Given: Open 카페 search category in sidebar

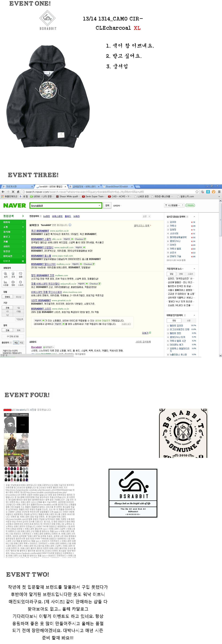Looking at the screenshot, I should 13,242.
